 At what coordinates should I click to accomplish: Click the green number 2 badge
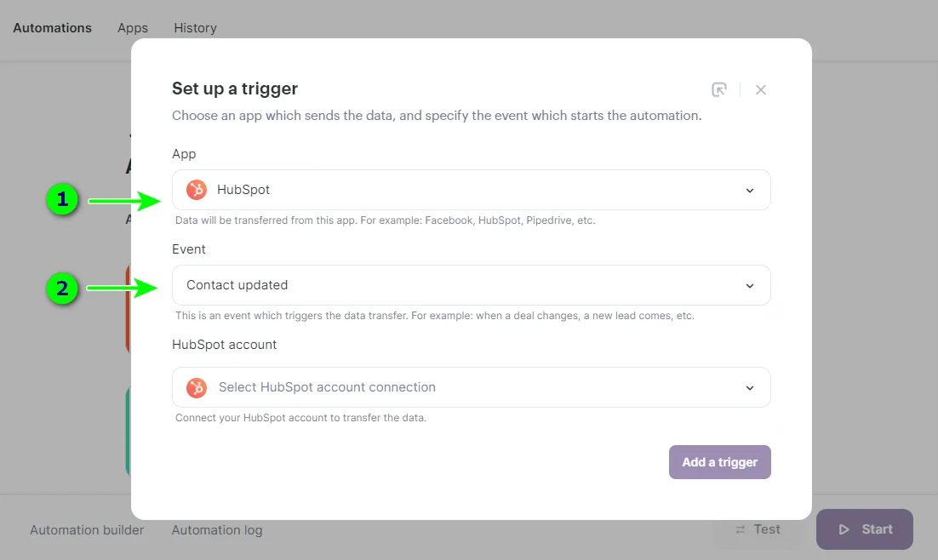click(x=62, y=289)
